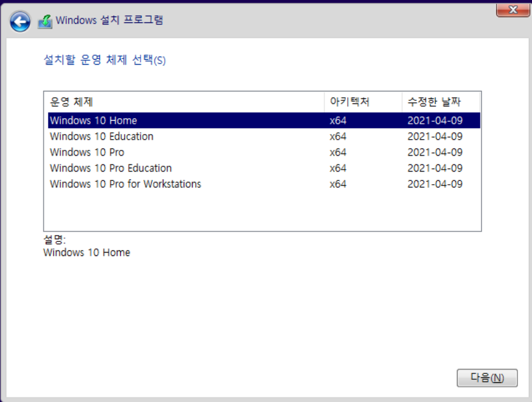Screen dimensions: 532x402
Task: Click the 다음(N) next button
Action: coord(487,378)
